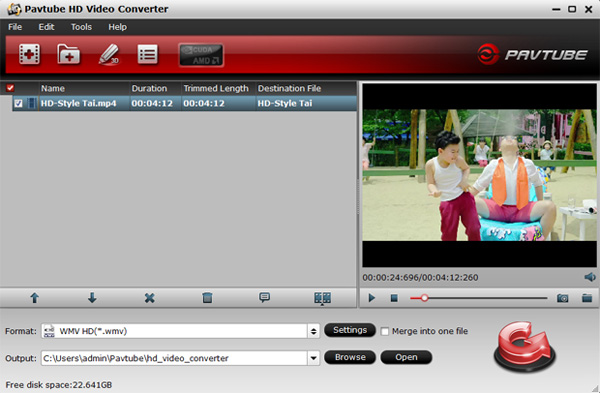
Task: Toggle CUDA AMD acceleration button
Action: coord(201,55)
